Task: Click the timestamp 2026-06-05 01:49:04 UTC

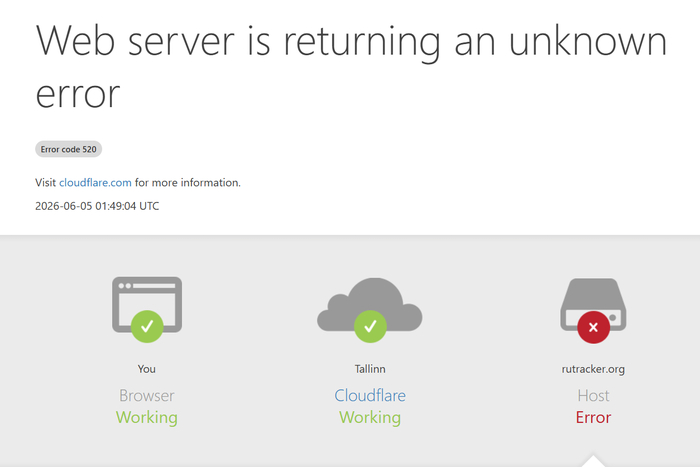Action: [x=97, y=206]
